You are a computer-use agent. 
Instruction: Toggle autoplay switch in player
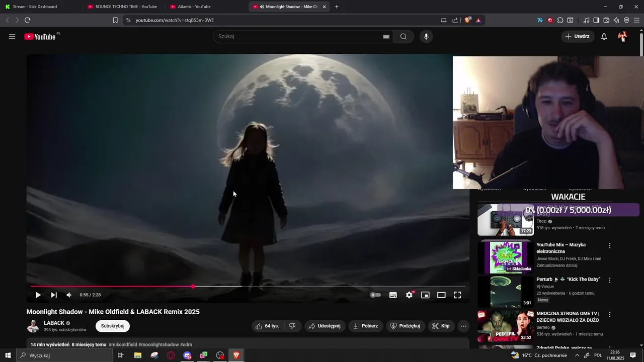tap(375, 295)
